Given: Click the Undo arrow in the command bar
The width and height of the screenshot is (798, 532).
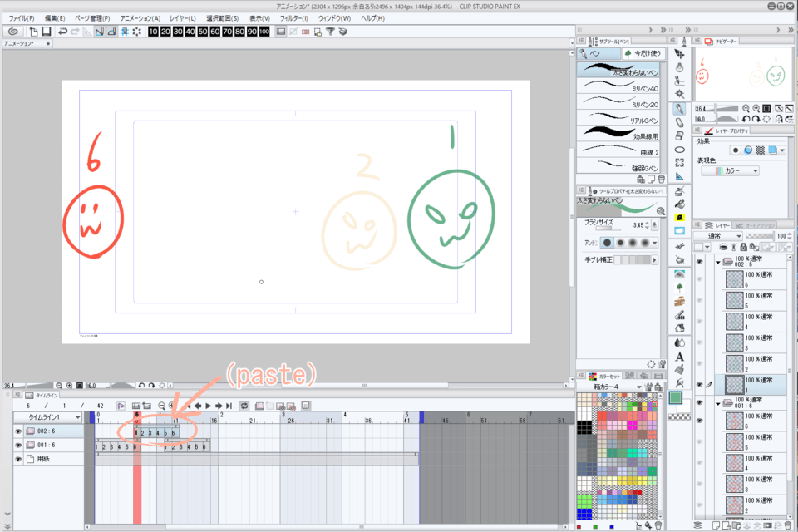Looking at the screenshot, I should click(x=62, y=32).
